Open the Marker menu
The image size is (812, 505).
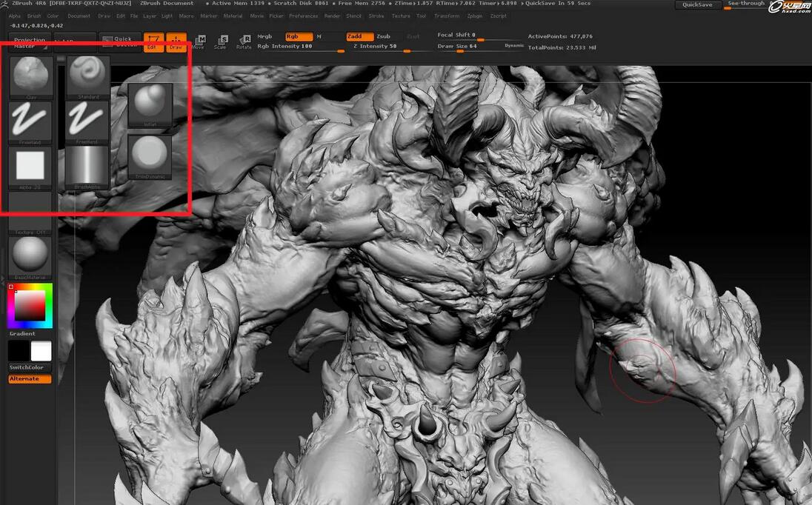(x=209, y=16)
